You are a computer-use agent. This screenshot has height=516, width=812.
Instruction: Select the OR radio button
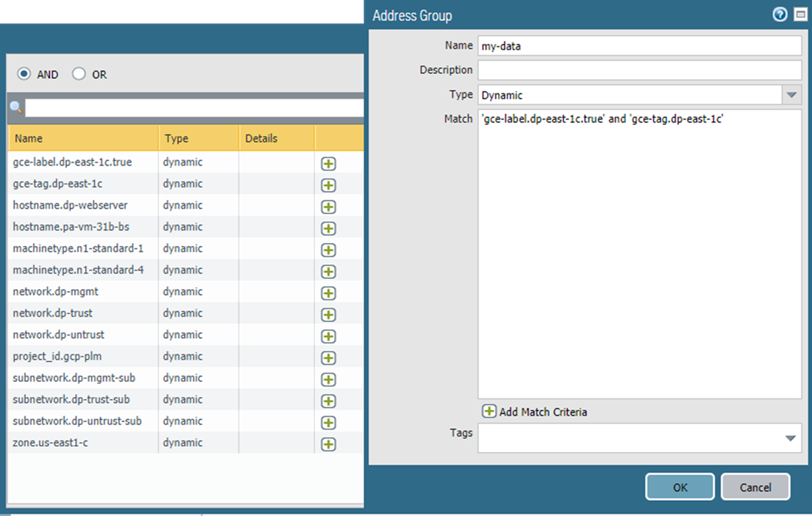click(79, 74)
